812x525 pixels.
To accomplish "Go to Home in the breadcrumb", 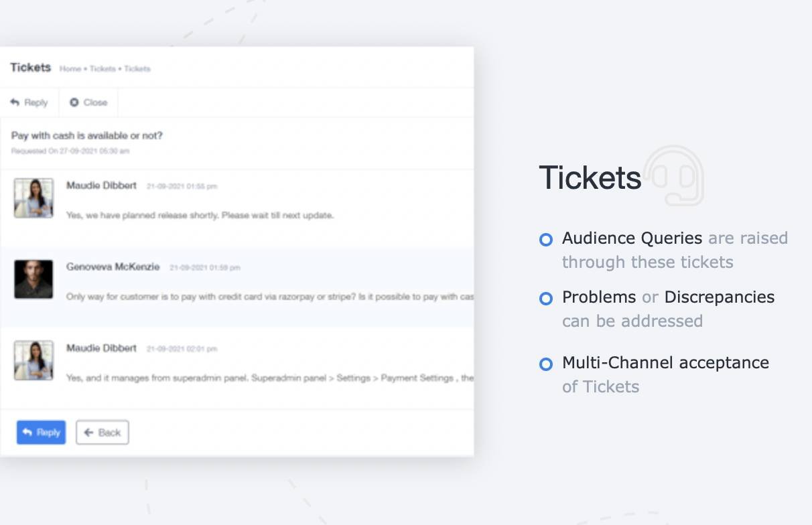I will coord(70,69).
